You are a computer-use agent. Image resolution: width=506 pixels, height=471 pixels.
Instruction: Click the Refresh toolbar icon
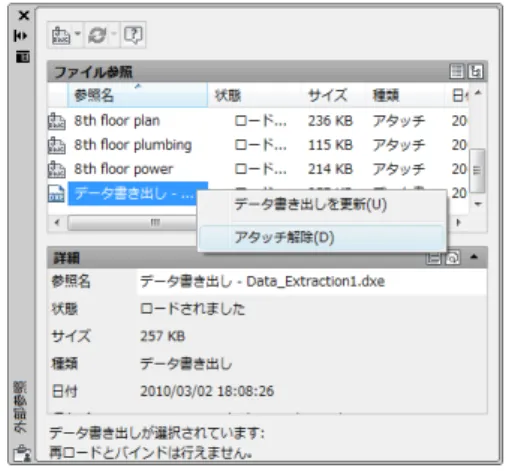[97, 35]
